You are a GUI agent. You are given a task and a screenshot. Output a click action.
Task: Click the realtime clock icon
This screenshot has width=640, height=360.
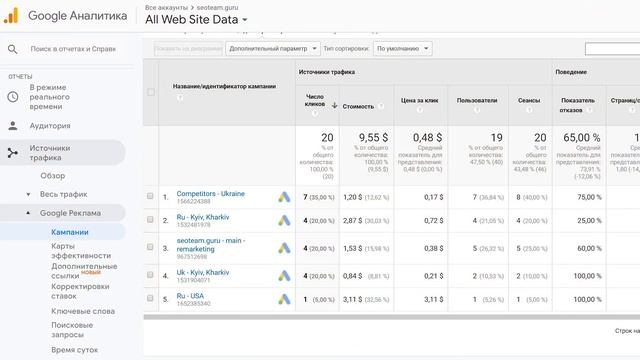[x=13, y=97]
